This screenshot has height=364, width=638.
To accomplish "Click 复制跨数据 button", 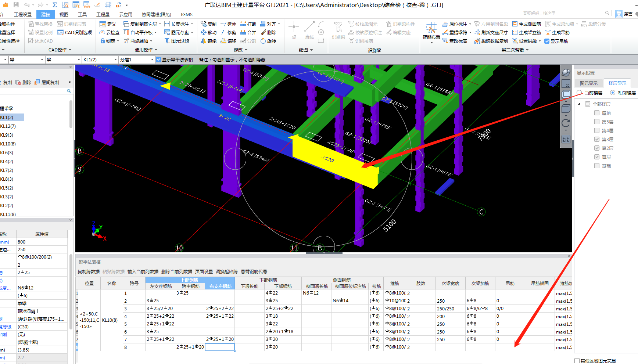I will click(89, 271).
